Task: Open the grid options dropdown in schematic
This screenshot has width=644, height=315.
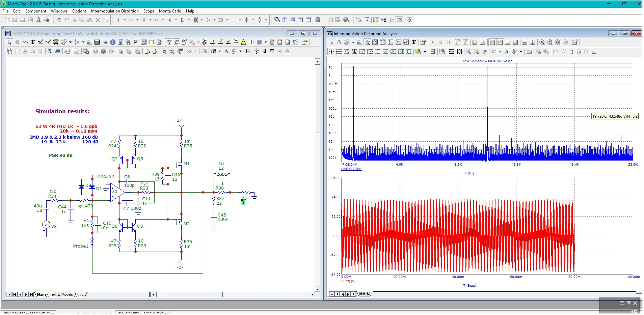Action: 266,42
